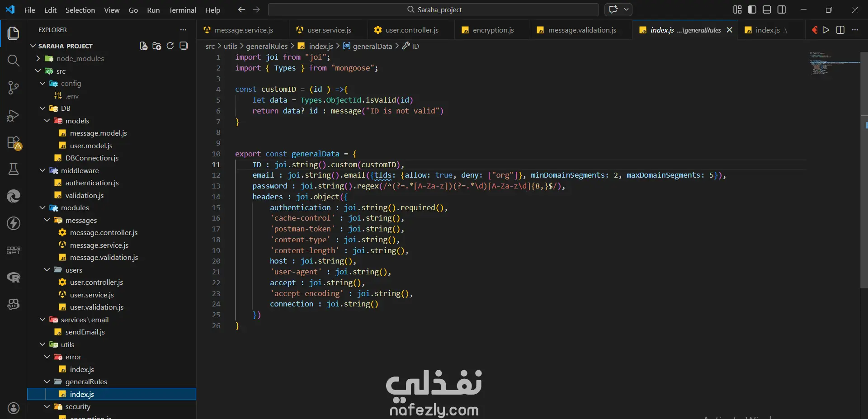868x419 pixels.
Task: Open the Go menu
Action: coord(133,10)
